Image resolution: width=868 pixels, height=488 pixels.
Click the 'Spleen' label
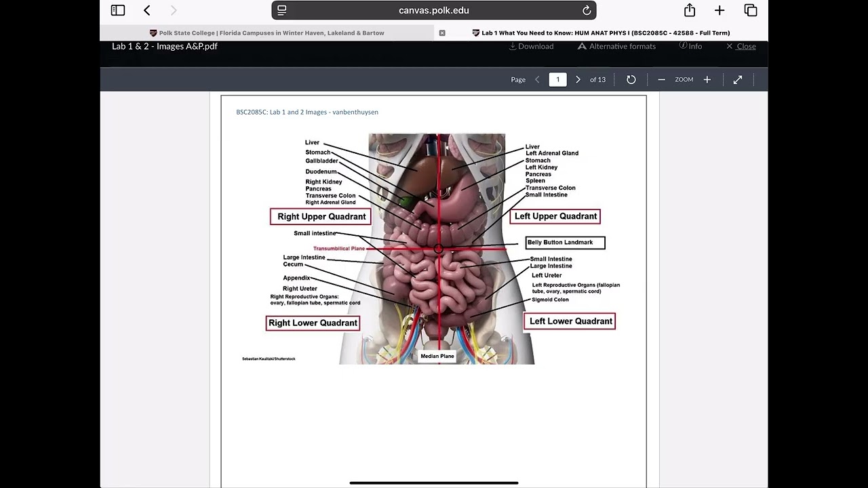[x=535, y=181]
